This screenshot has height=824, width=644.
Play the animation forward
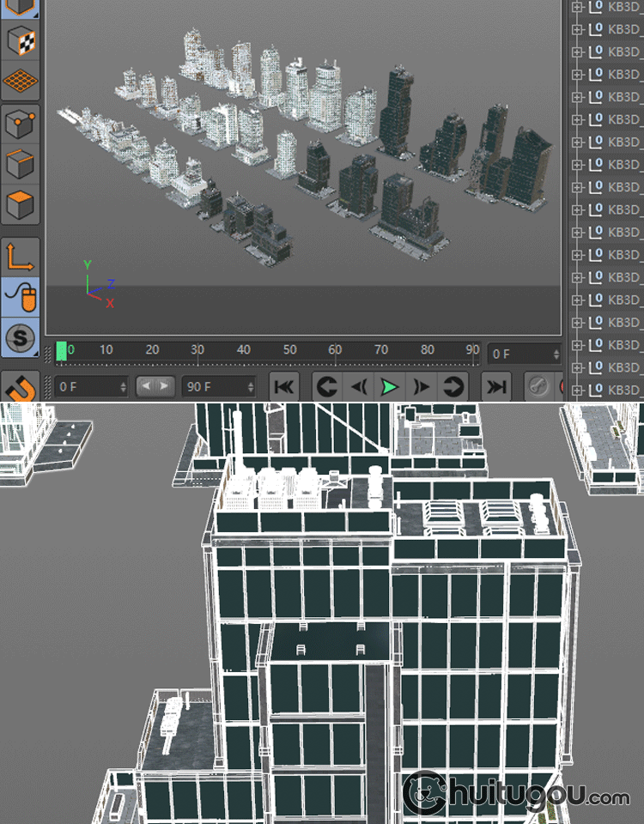coord(389,387)
